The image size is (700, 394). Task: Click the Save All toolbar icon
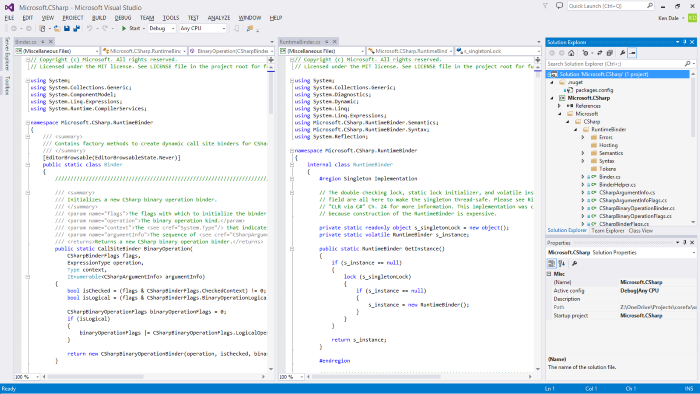(x=76, y=28)
